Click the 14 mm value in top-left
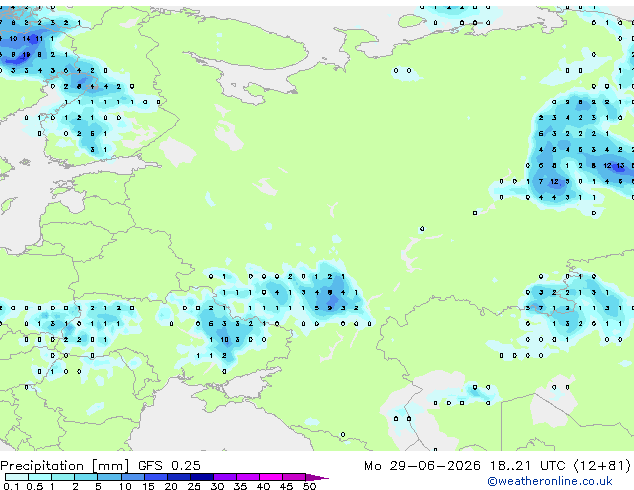 [26, 39]
